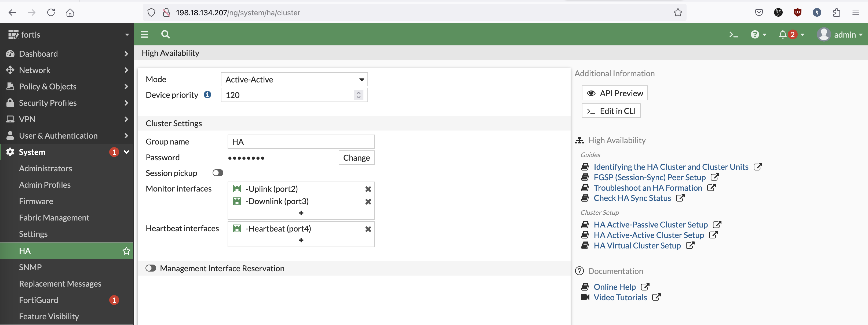This screenshot has height=325, width=868.
Task: Open the SNMP menu item
Action: coord(30,267)
